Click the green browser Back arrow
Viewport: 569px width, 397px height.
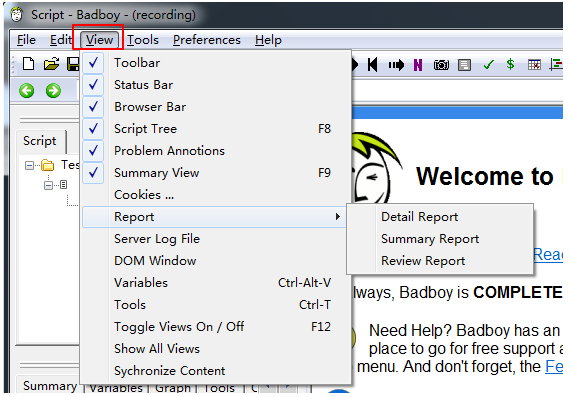tap(26, 91)
